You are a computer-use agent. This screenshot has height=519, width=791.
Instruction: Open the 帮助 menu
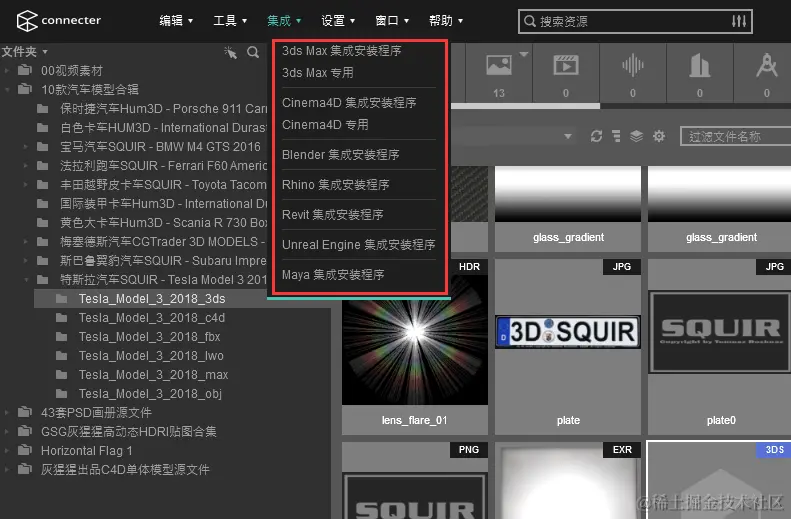click(446, 21)
